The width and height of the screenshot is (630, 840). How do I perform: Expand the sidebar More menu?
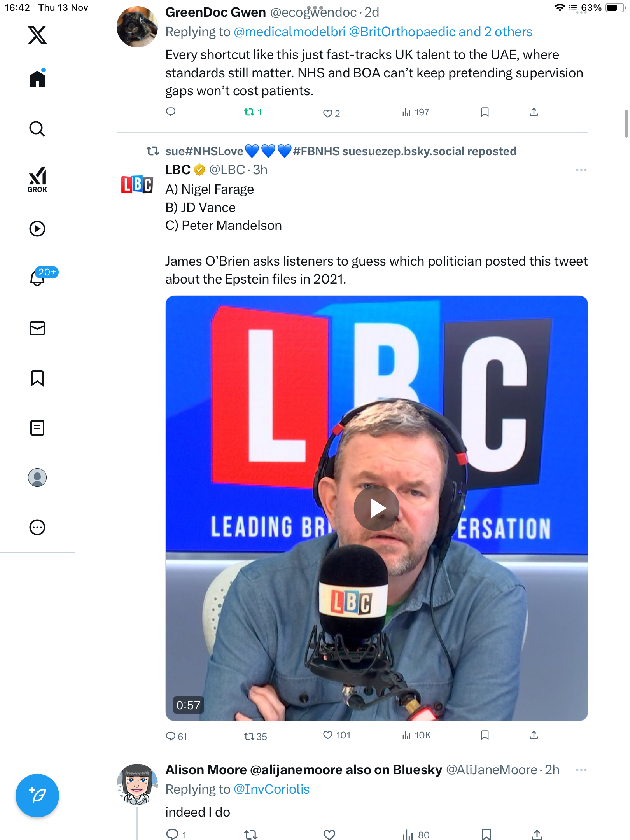[37, 527]
